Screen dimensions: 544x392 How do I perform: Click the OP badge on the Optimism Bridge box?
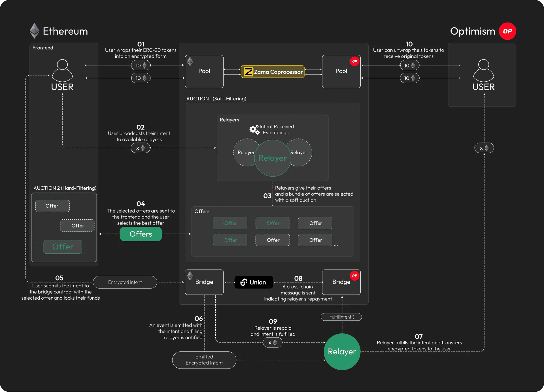click(354, 276)
